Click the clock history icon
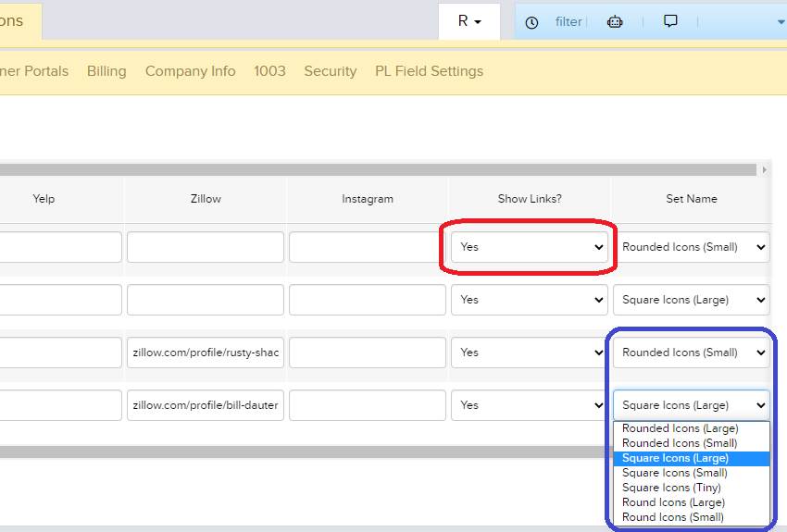787x532 pixels. coord(531,22)
